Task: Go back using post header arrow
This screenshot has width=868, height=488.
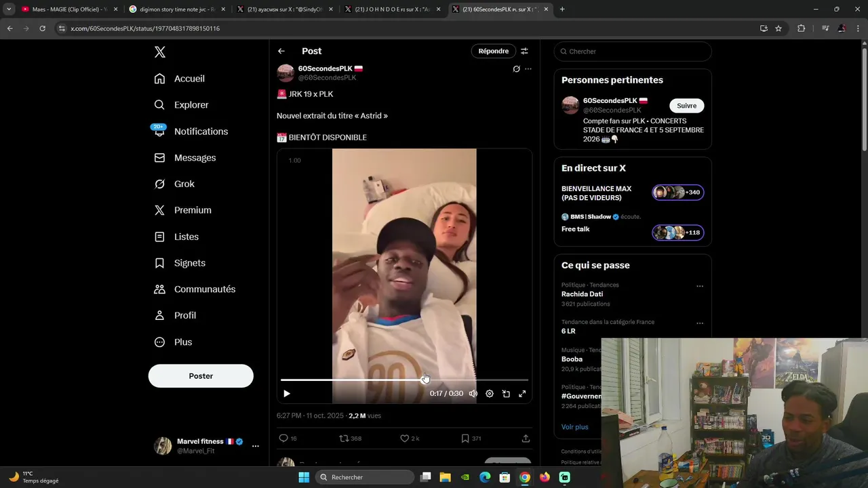Action: click(281, 51)
